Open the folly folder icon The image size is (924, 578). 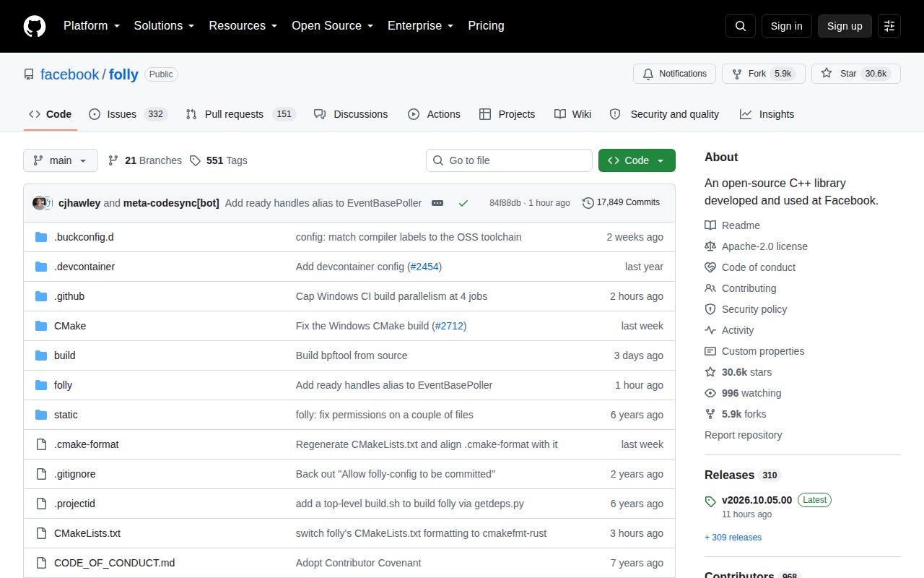[41, 385]
